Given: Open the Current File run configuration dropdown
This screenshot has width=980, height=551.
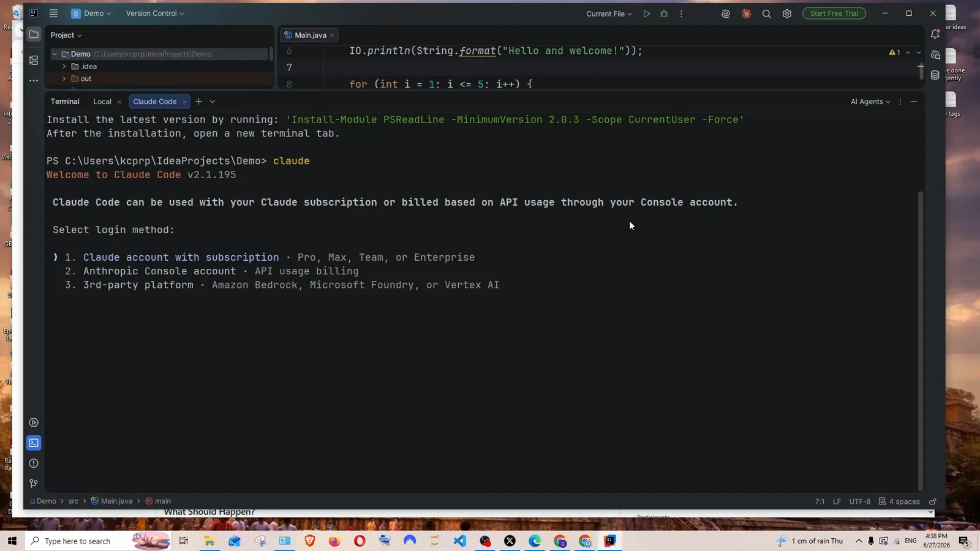Looking at the screenshot, I should click(x=609, y=13).
